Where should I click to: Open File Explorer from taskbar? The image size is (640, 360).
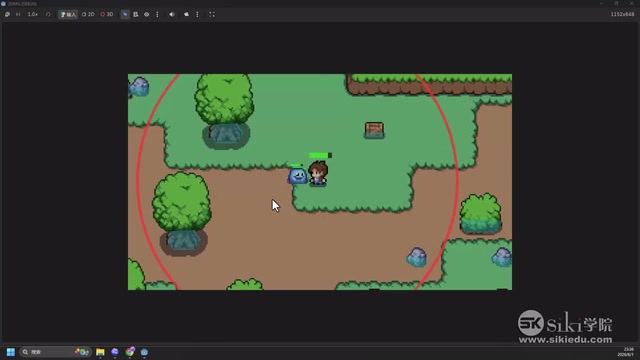pos(100,352)
